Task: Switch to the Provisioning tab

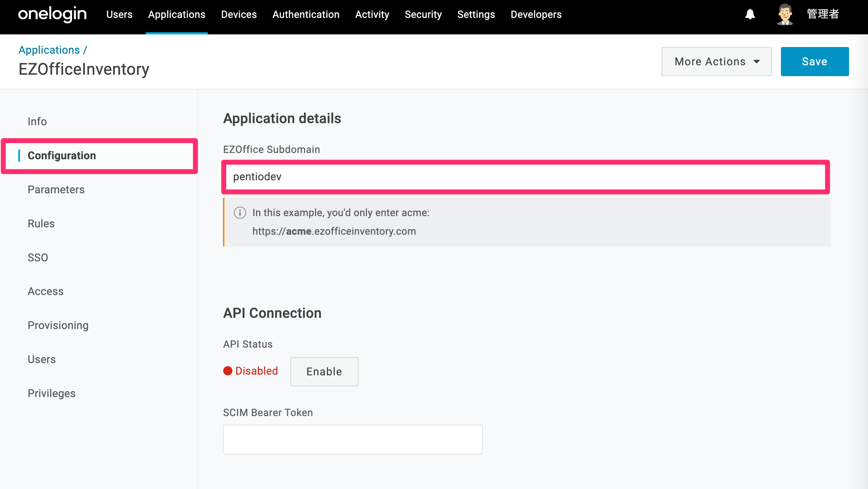Action: point(58,325)
